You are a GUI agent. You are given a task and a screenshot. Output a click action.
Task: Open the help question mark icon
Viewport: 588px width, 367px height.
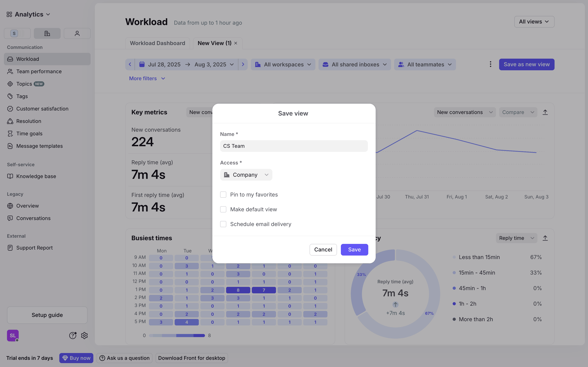[x=73, y=336]
